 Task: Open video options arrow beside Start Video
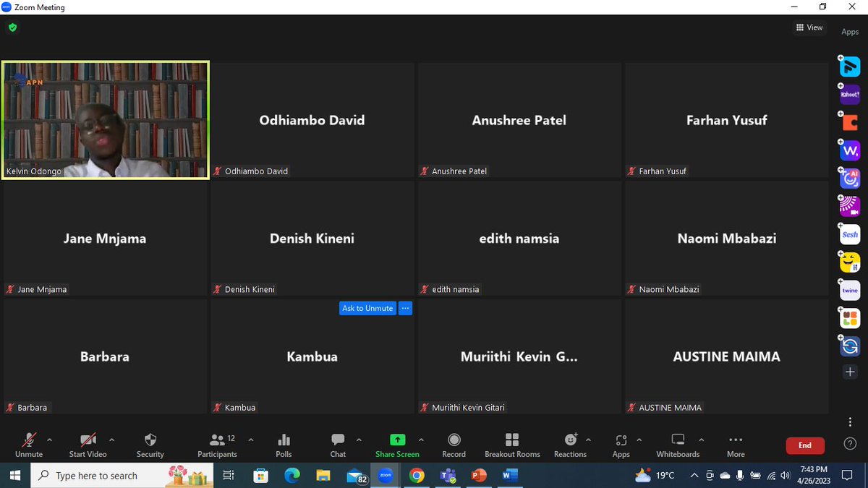[x=111, y=439]
